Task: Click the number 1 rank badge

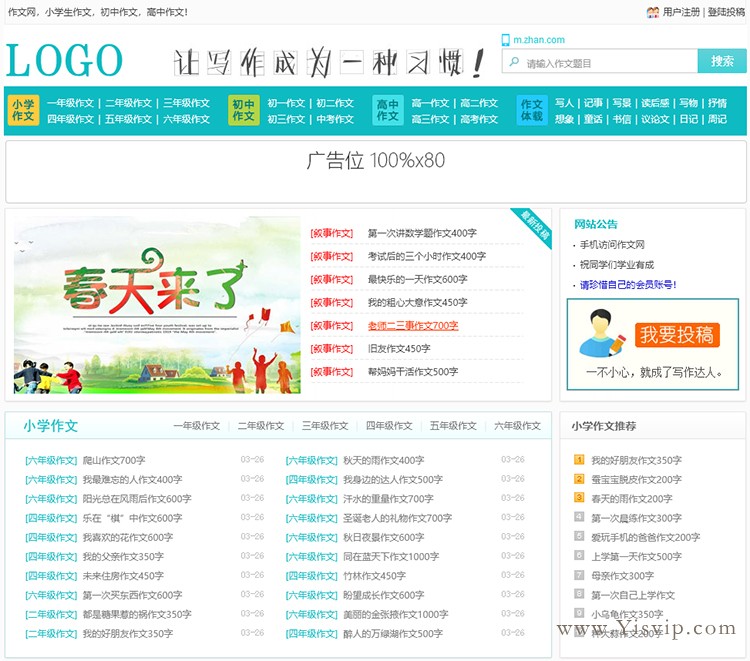Action: pyautogui.click(x=579, y=460)
